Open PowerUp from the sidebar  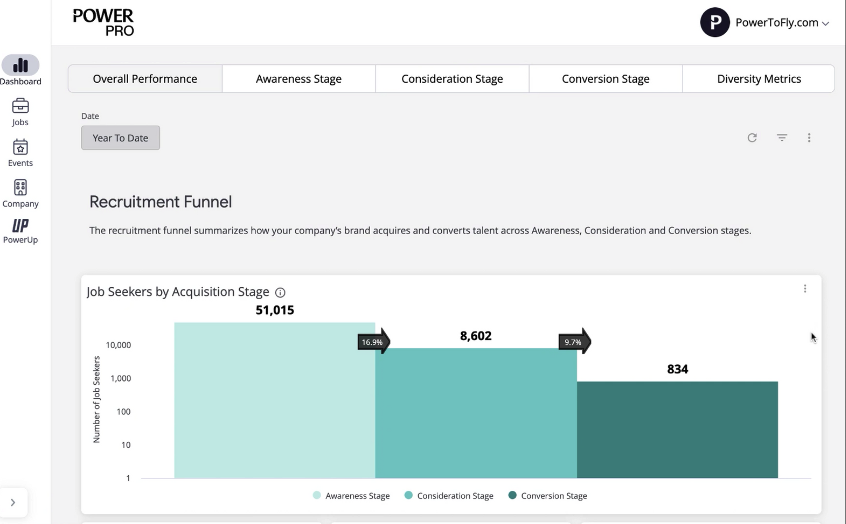click(20, 226)
